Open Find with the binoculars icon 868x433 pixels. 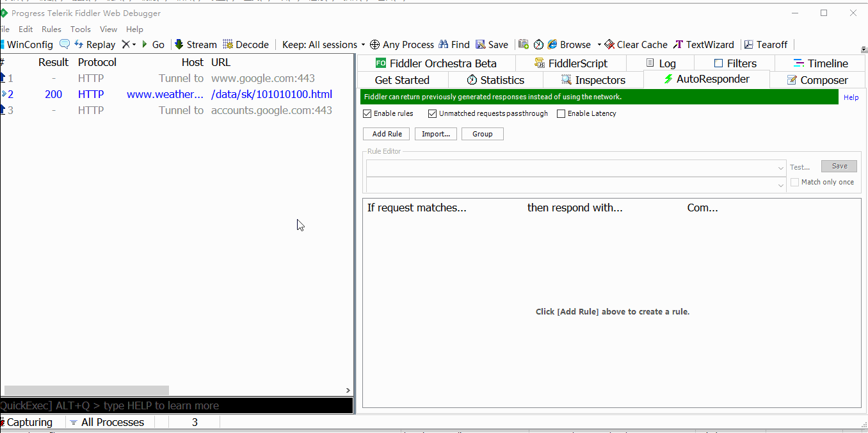[x=443, y=44]
